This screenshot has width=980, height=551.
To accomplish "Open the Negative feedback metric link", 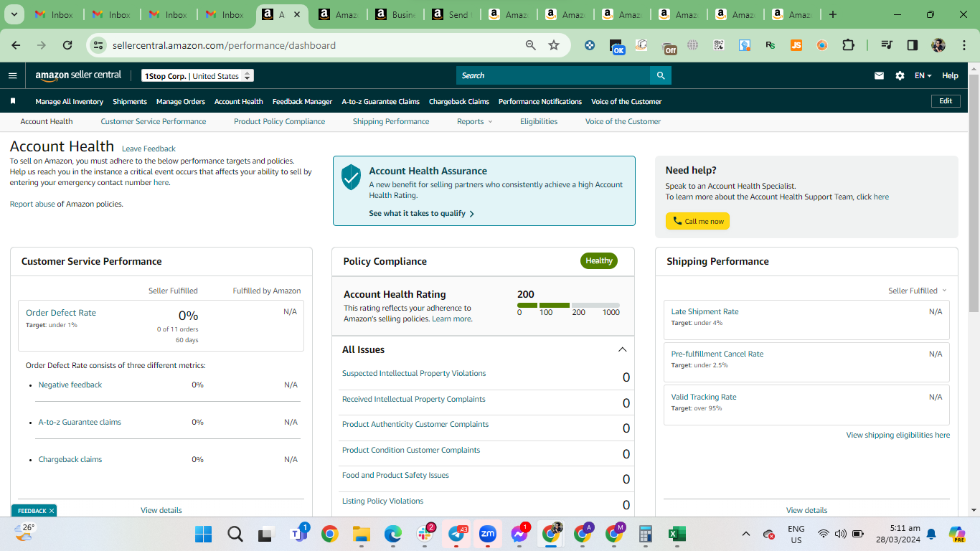I will pyautogui.click(x=70, y=385).
